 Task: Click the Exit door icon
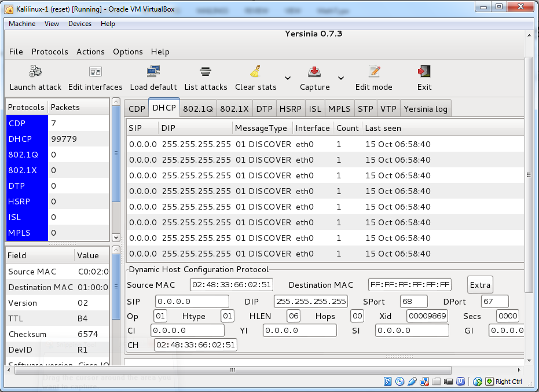[424, 72]
